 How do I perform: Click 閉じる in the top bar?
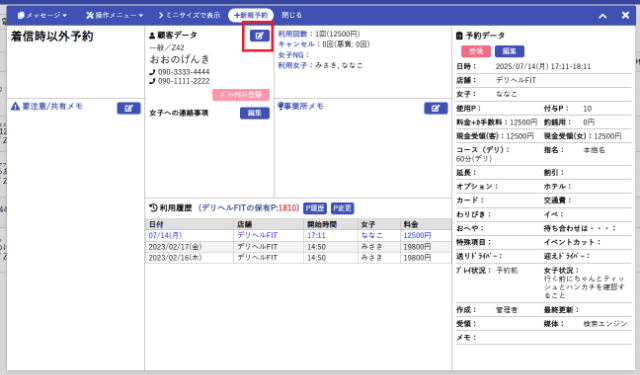click(291, 16)
